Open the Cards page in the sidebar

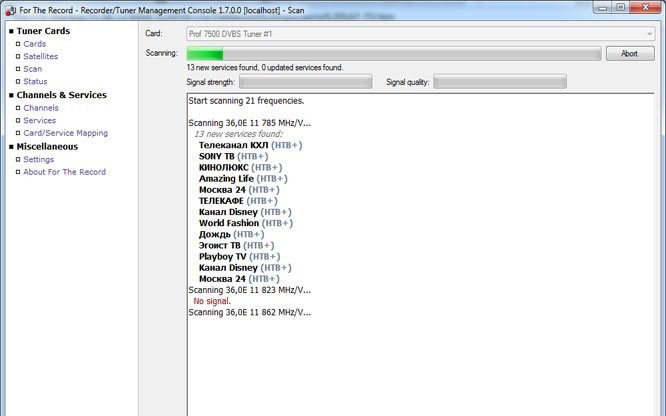pyautogui.click(x=34, y=44)
